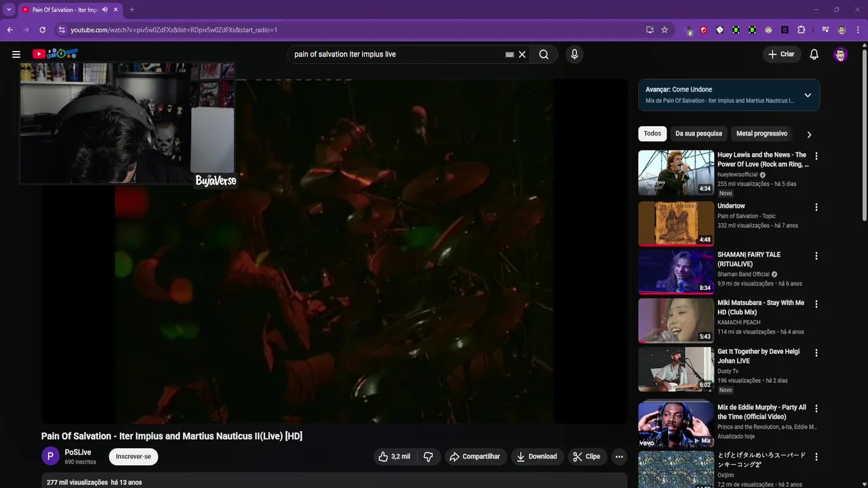868x488 pixels.
Task: Open Chrome three-dot menu
Action: click(858, 30)
